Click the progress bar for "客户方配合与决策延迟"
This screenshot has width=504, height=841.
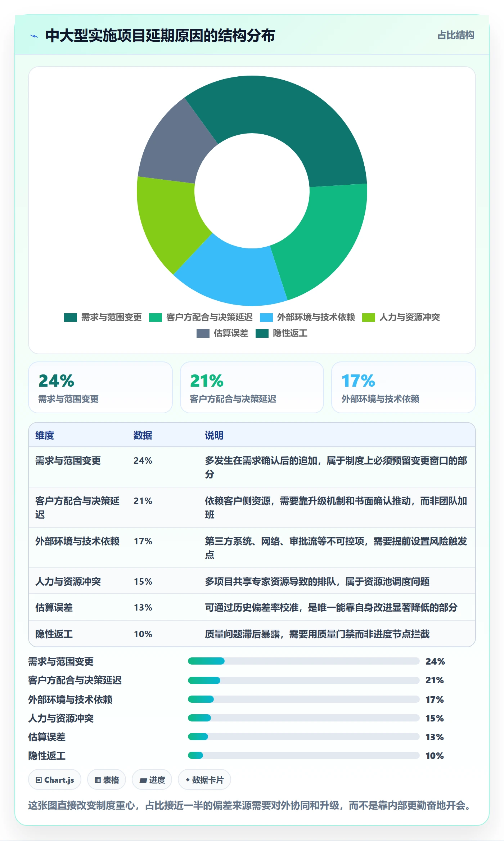[304, 680]
